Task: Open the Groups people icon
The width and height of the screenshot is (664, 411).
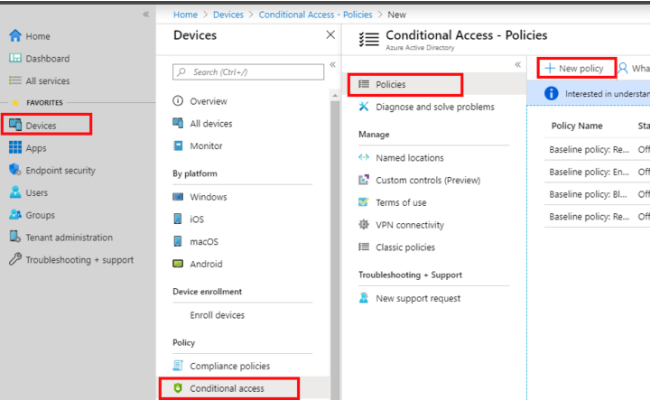Action: pos(15,215)
